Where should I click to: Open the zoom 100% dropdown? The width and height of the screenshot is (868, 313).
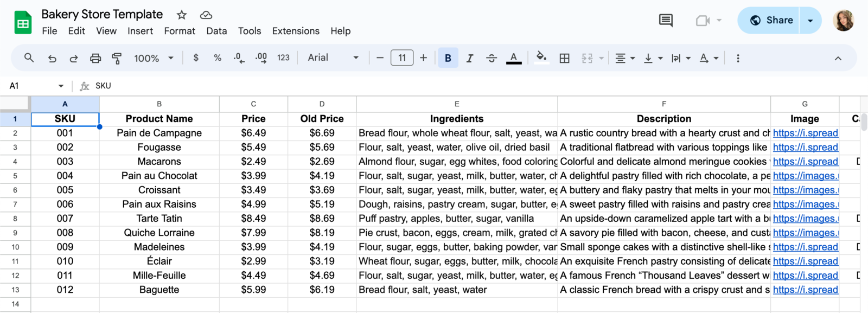154,58
